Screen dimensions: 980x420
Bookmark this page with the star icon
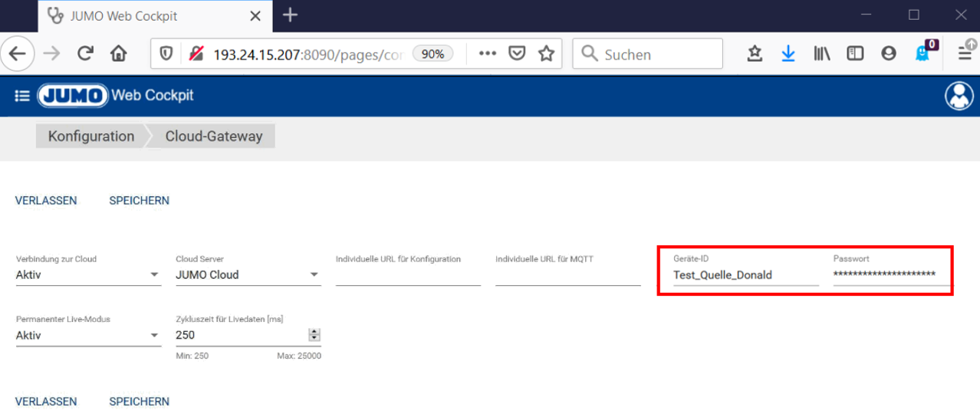coord(546,54)
